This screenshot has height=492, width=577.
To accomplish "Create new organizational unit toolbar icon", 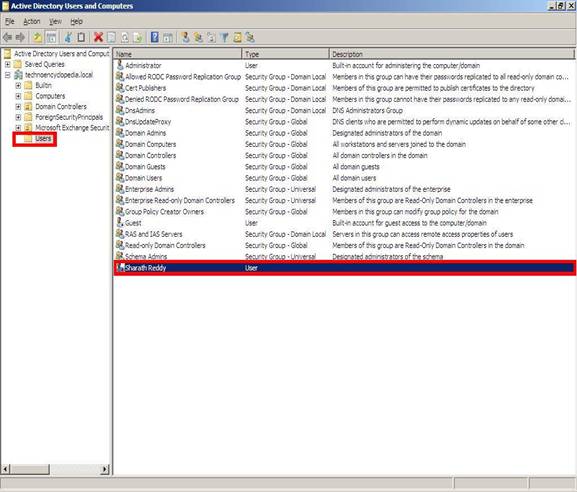I will 211,37.
